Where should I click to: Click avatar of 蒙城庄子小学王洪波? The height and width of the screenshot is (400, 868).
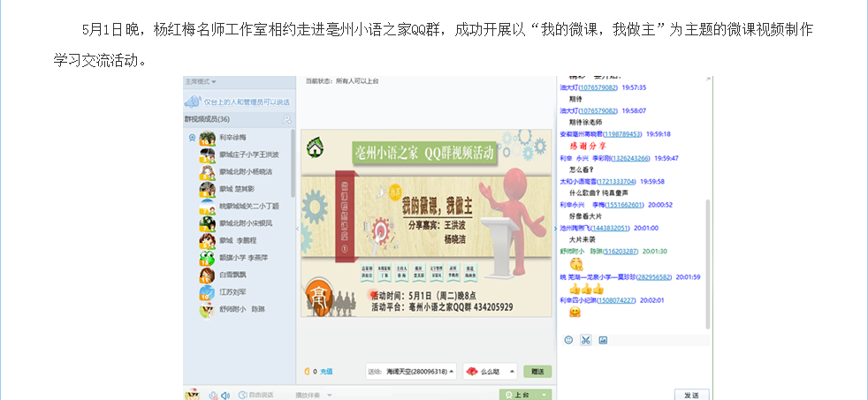click(x=207, y=155)
